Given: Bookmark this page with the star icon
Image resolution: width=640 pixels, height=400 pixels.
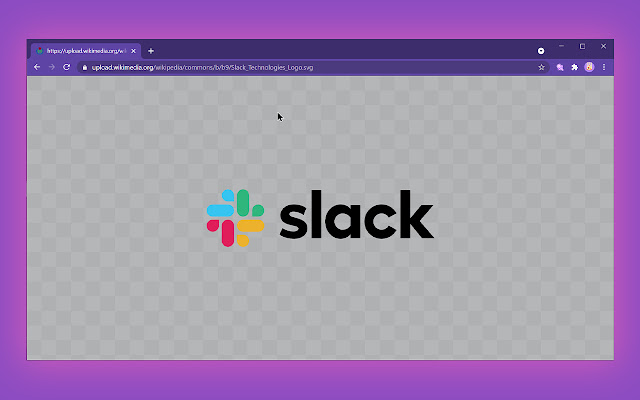Looking at the screenshot, I should 542,67.
